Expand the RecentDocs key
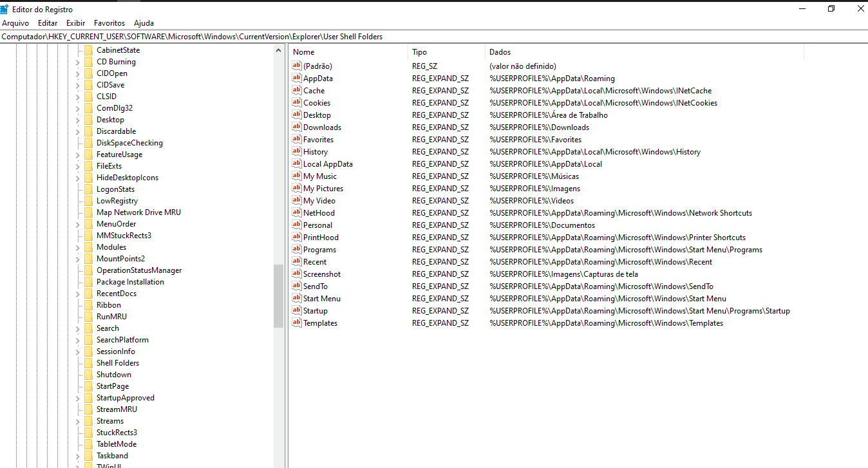868x468 pixels. click(78, 294)
